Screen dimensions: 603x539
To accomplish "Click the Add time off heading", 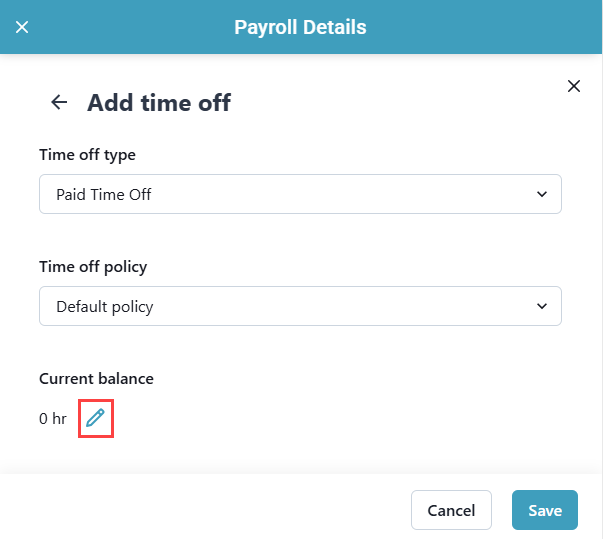I will 159,102.
